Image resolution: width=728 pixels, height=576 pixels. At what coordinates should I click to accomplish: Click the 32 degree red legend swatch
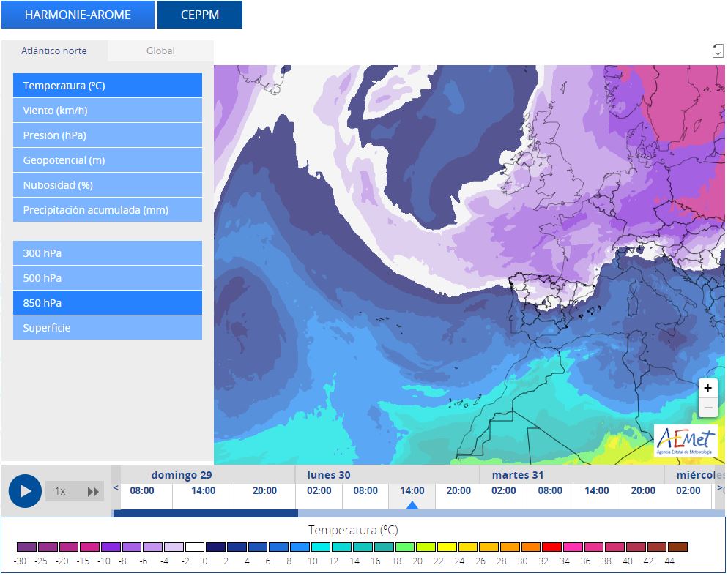point(552,547)
